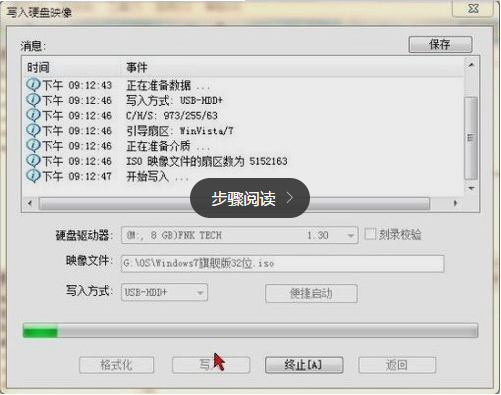Click the horizontal scroll left arrow
The height and width of the screenshot is (395, 501).
(x=30, y=203)
